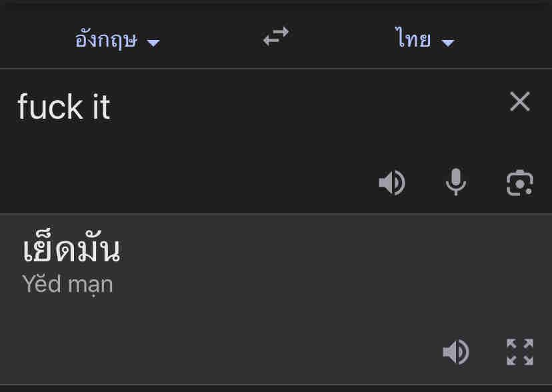Click empty space in the source text box

tap(267, 147)
